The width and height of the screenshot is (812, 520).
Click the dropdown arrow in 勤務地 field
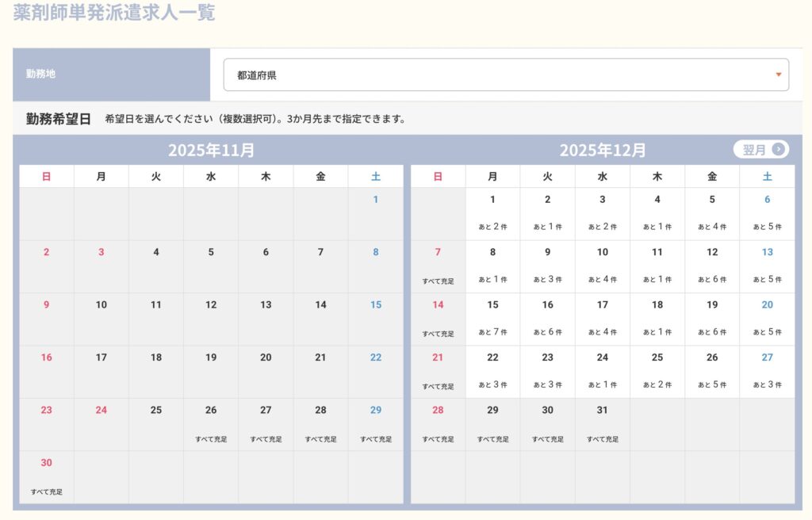click(x=778, y=75)
